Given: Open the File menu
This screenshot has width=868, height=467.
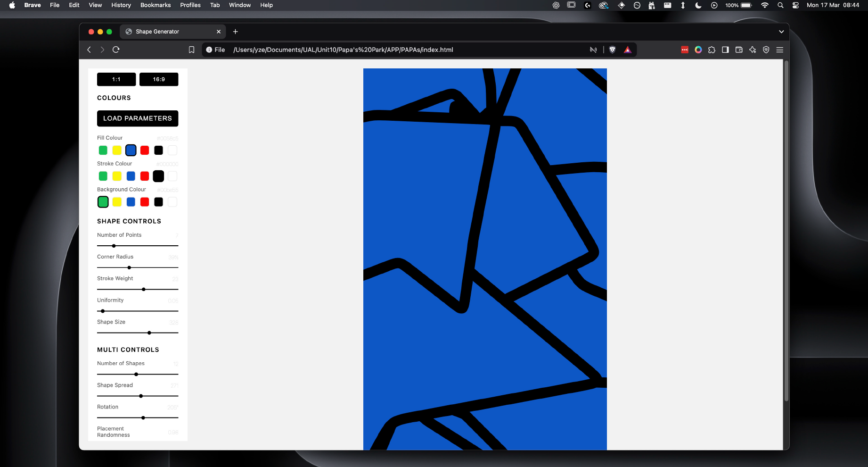Looking at the screenshot, I should tap(55, 5).
